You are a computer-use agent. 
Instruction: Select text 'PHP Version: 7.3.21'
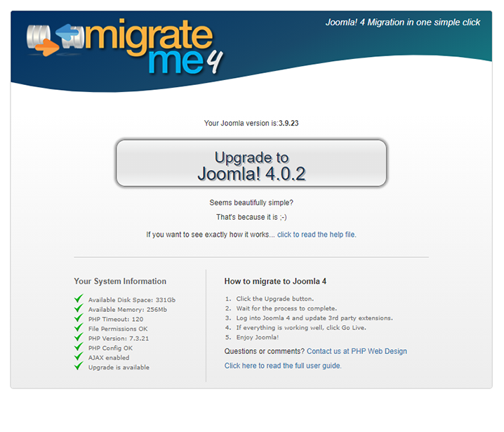coord(119,339)
